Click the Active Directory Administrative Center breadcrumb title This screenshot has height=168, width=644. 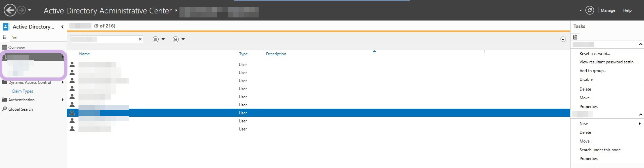tap(108, 11)
